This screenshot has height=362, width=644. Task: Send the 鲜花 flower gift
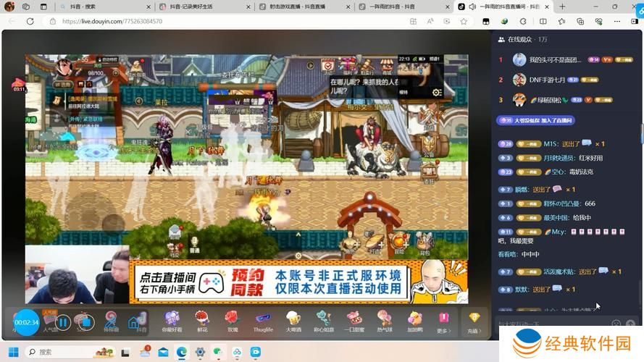(201, 319)
